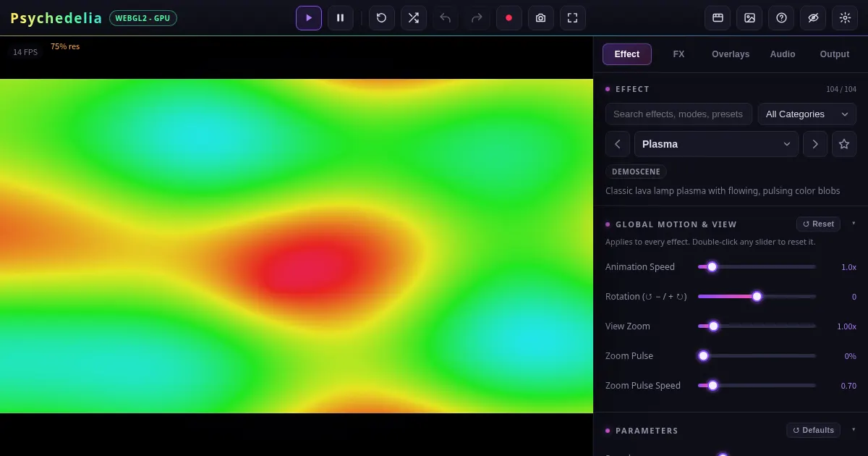Open the Plasma effect dropdown

point(716,144)
